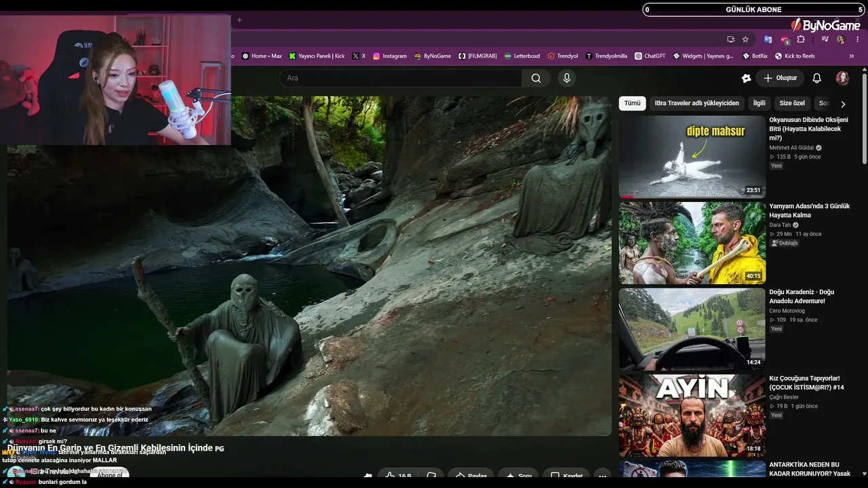Open the ChatGPT bookmark
This screenshot has width=868, height=488.
[x=650, y=56]
